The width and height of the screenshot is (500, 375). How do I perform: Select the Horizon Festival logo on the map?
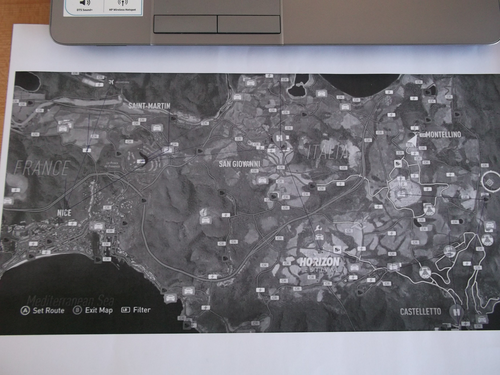pyautogui.click(x=319, y=264)
